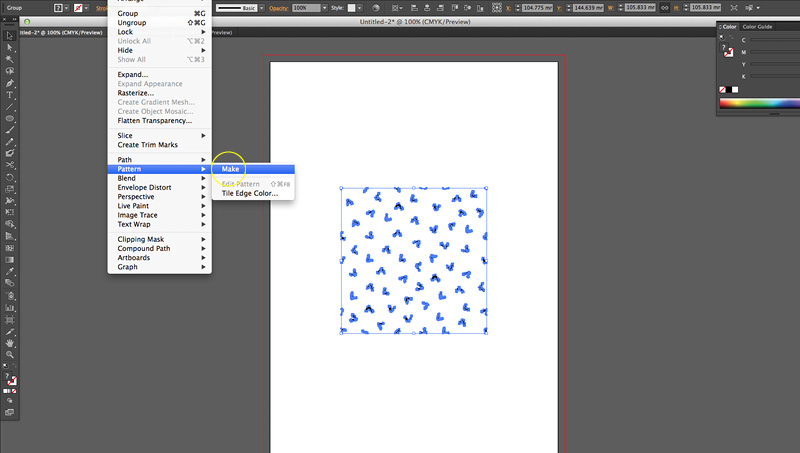Select the Paintbrush tool
Screen dimensions: 800x453
(10, 130)
